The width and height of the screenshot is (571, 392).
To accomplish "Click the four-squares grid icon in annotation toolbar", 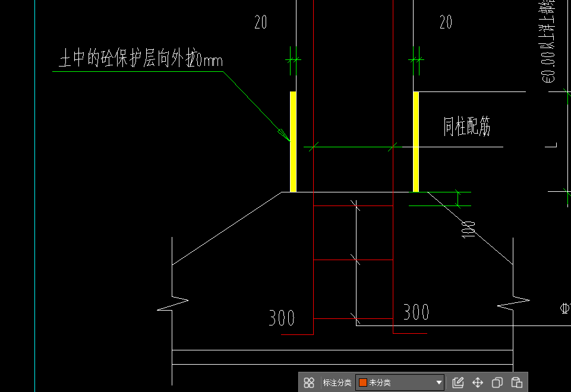I will (x=309, y=382).
